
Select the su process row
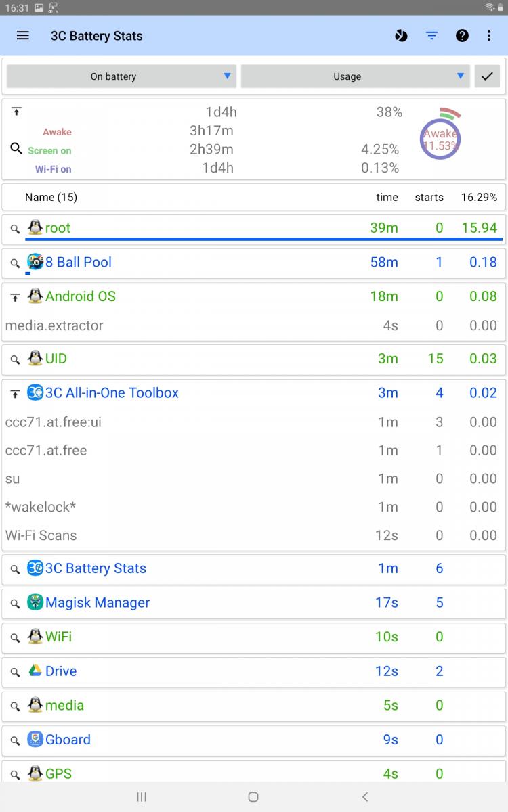254,478
